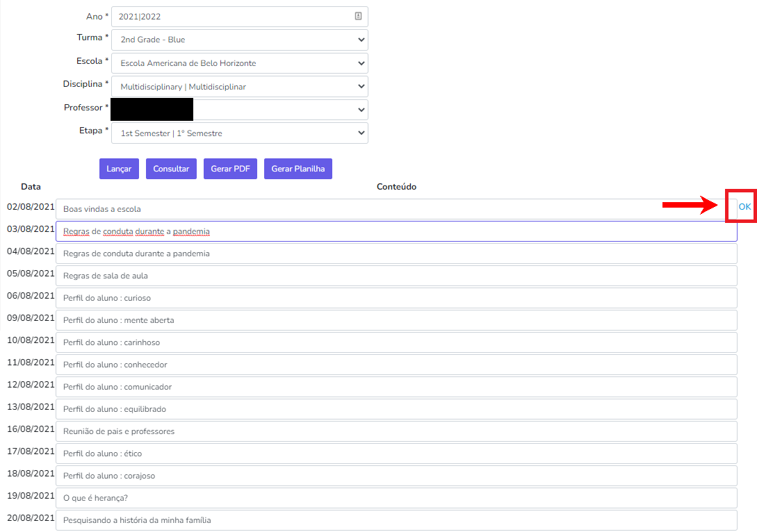The width and height of the screenshot is (757, 532).
Task: Click the Data column header
Action: coord(31,187)
